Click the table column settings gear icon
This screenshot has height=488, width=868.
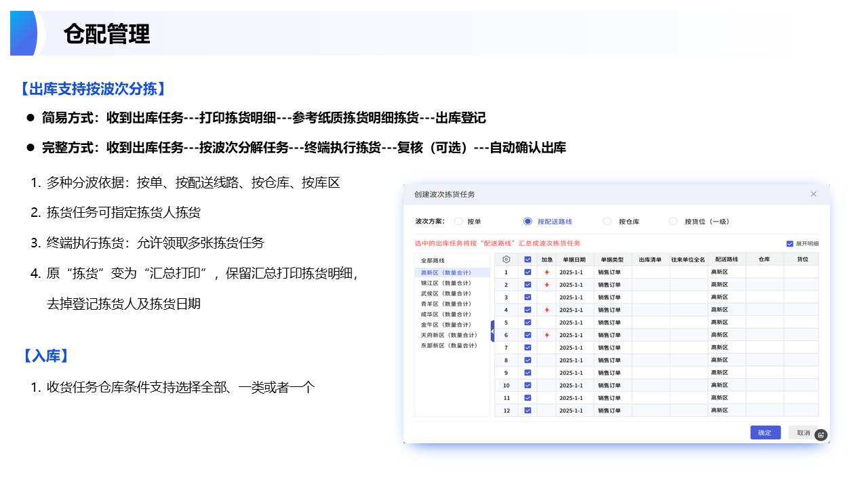point(506,259)
